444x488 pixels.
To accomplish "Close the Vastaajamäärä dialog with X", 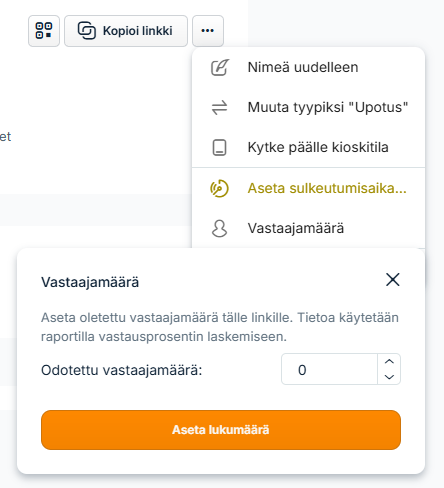I will pyautogui.click(x=393, y=280).
